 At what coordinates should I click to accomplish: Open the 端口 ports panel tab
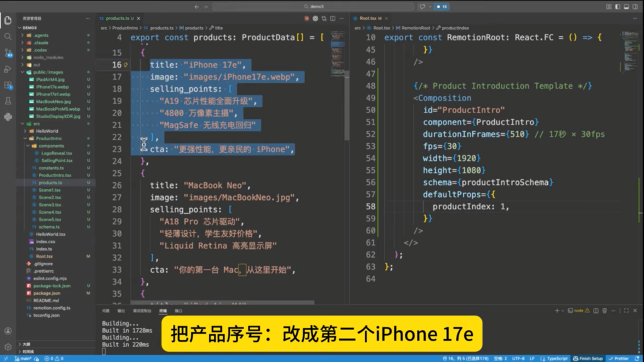[178, 310]
